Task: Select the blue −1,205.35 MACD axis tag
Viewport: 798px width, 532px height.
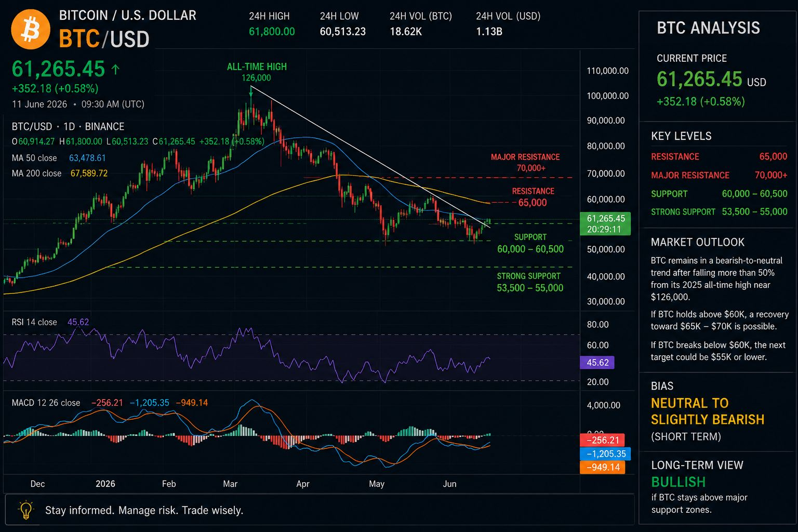Action: [x=605, y=454]
